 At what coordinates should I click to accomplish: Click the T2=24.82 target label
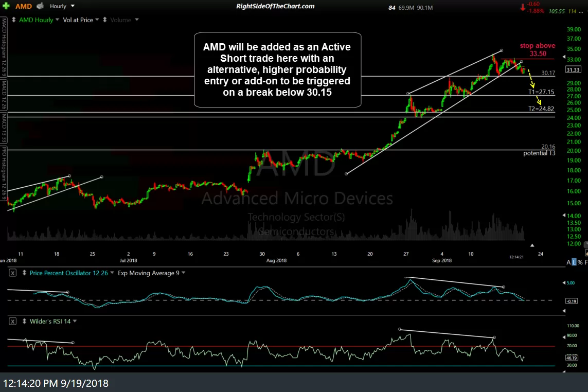541,109
